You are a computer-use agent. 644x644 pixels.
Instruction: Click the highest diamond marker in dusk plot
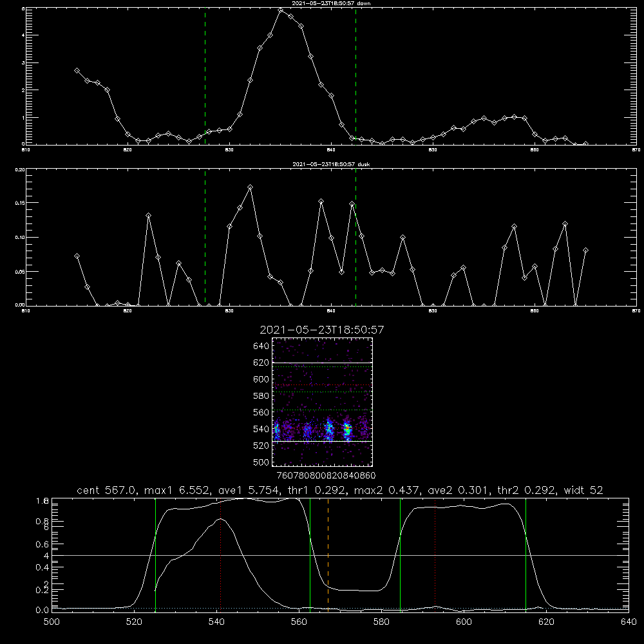coord(250,187)
